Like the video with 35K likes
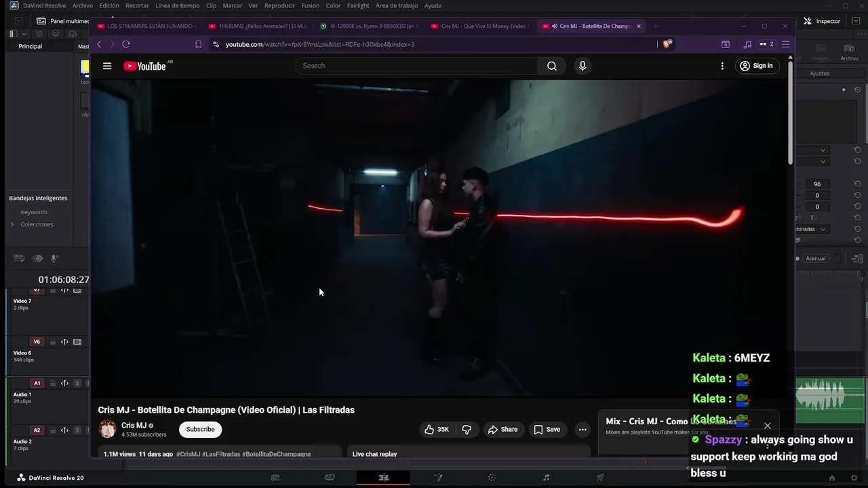The image size is (868, 488). click(x=437, y=429)
